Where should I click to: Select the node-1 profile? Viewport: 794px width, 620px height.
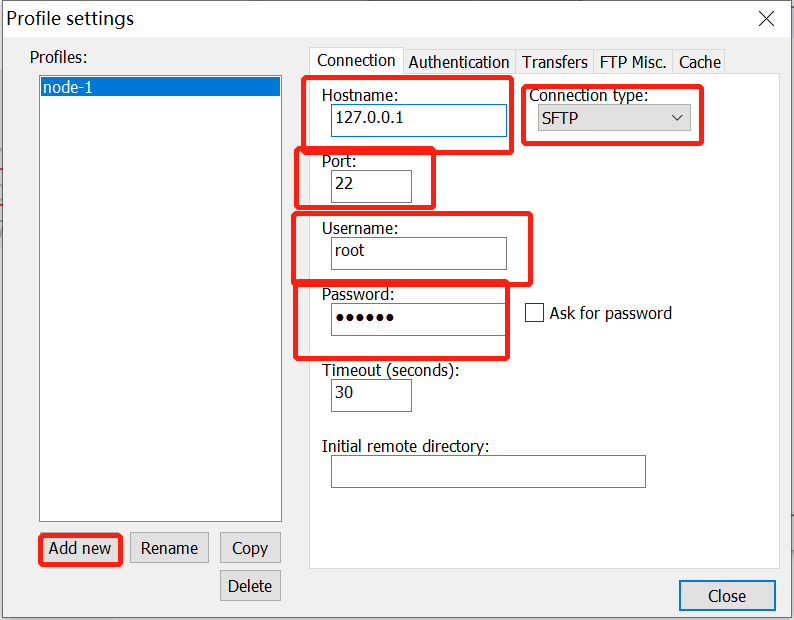click(160, 87)
